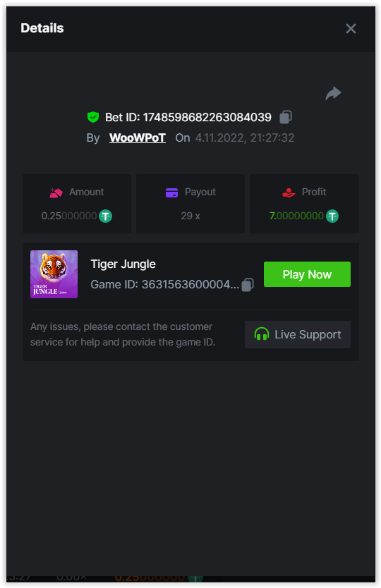The height and width of the screenshot is (588, 381).
Task: Click the 29 x payout value
Action: pyautogui.click(x=190, y=216)
